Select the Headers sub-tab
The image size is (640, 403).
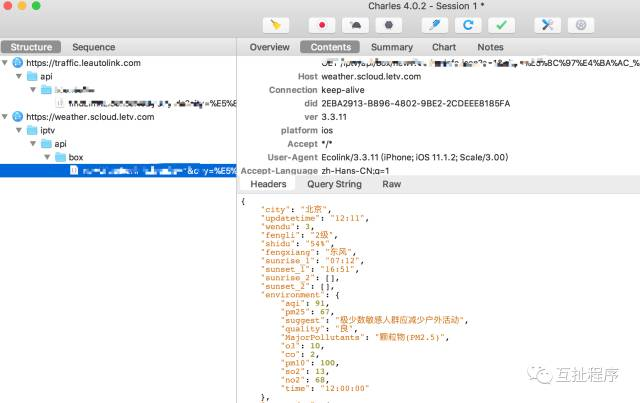point(268,184)
